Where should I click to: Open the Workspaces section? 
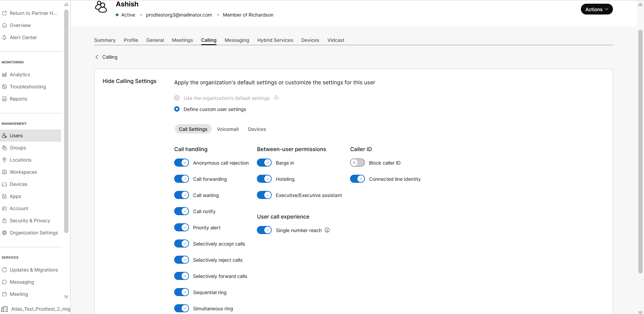tap(23, 172)
